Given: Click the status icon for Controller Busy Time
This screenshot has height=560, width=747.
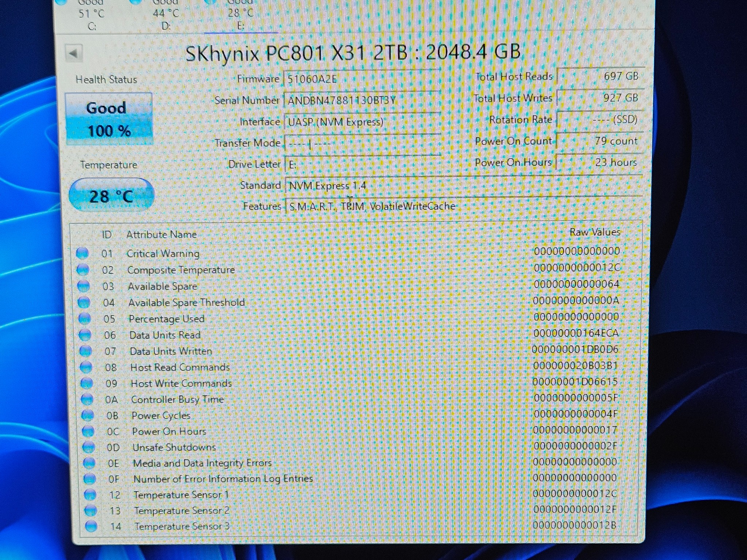Looking at the screenshot, I should pos(87,399).
